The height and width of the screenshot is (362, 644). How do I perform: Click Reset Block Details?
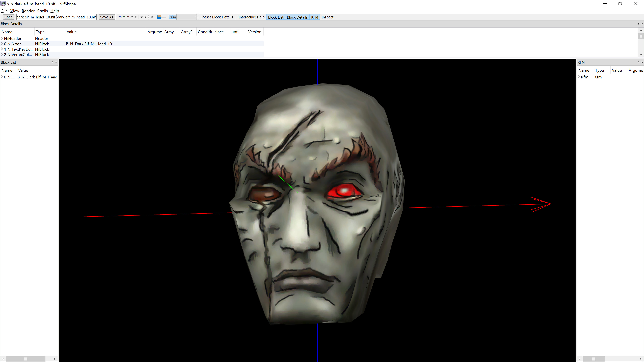[217, 17]
